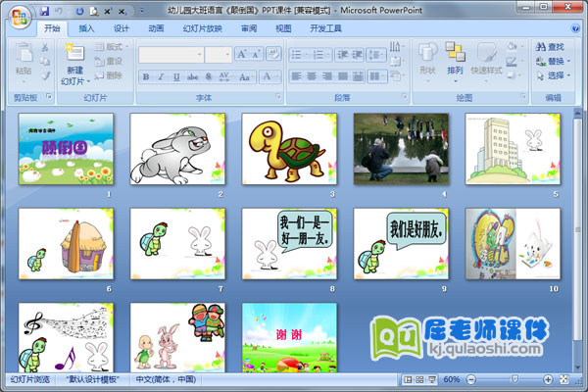
Task: Click the 删除 (Delete) slide button
Action: point(109,75)
